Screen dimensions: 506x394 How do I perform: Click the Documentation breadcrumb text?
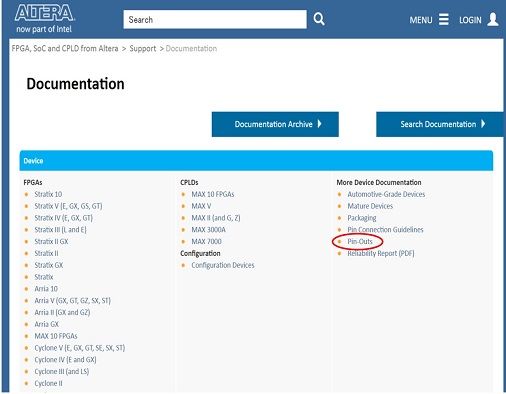[x=191, y=48]
